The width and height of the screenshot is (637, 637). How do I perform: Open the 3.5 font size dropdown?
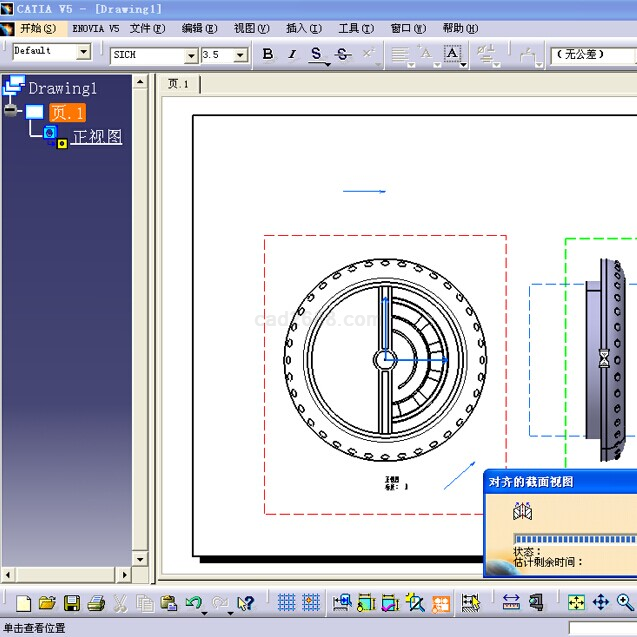[x=241, y=56]
